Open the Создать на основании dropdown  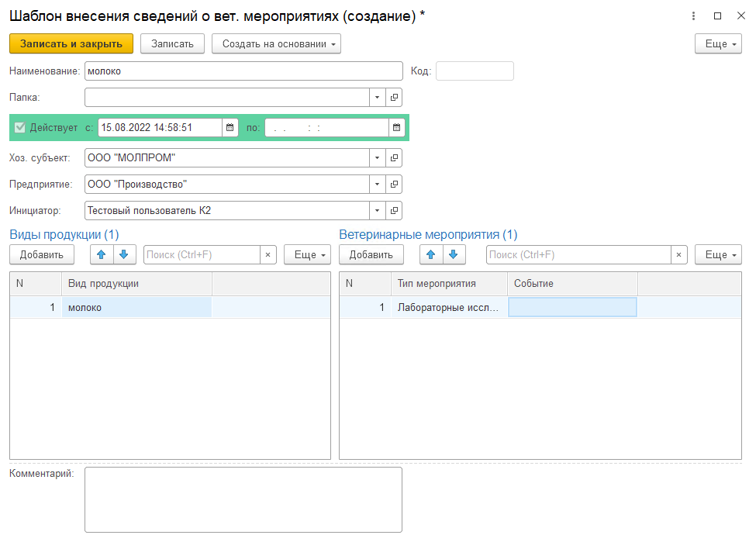click(x=276, y=44)
